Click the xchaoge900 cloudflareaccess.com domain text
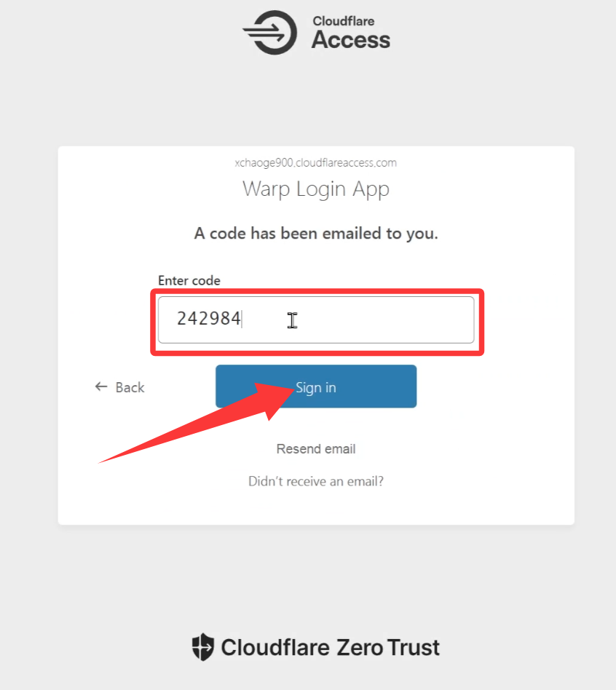The image size is (616, 690). (x=316, y=163)
